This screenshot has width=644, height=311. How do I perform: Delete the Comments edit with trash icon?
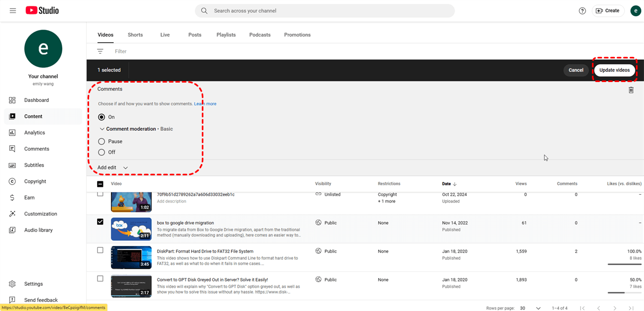(x=631, y=90)
